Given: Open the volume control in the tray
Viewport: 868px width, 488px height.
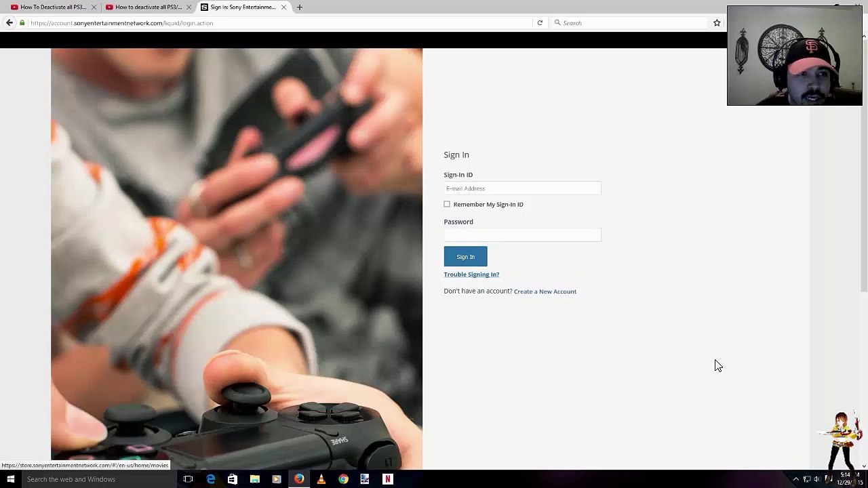Looking at the screenshot, I should tap(817, 479).
